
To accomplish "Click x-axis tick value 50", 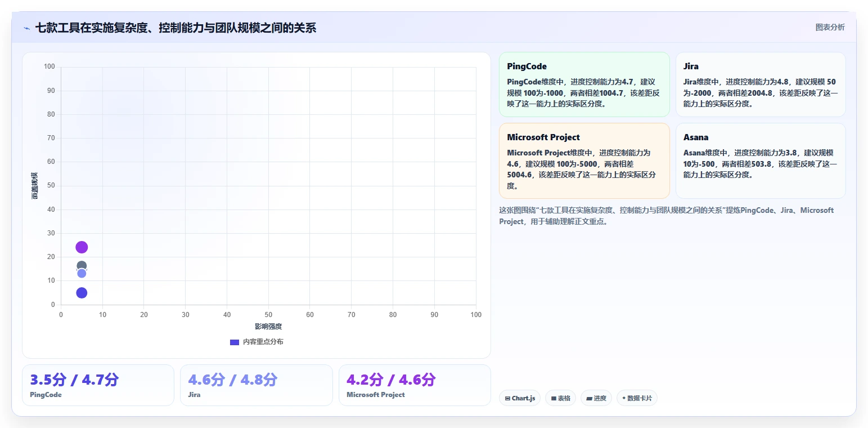I will [268, 315].
